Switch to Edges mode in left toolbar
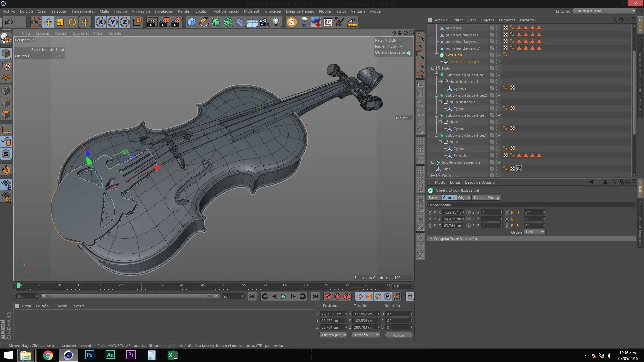Image resolution: width=644 pixels, height=362 pixels. 6,102
